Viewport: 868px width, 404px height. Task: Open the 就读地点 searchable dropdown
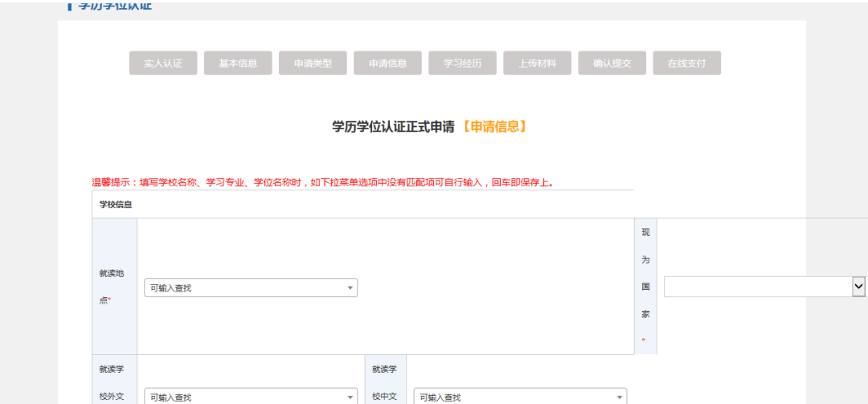click(x=251, y=288)
